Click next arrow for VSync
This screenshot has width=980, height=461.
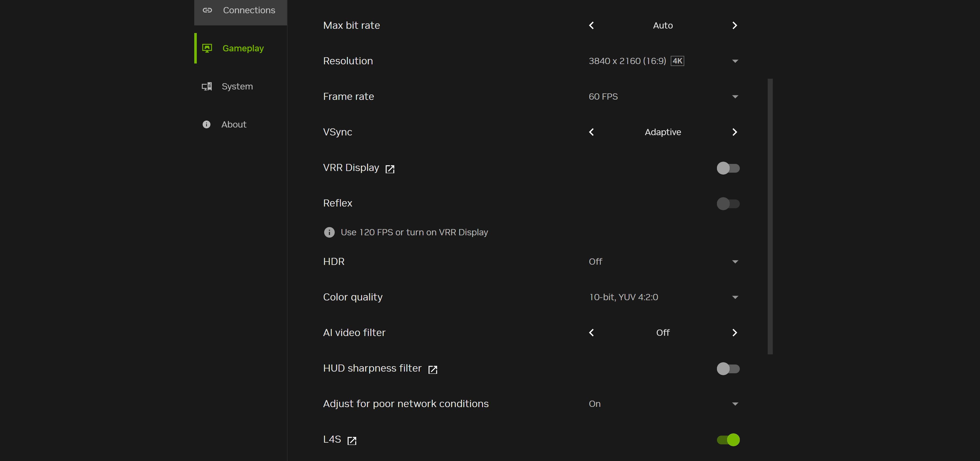pos(735,132)
